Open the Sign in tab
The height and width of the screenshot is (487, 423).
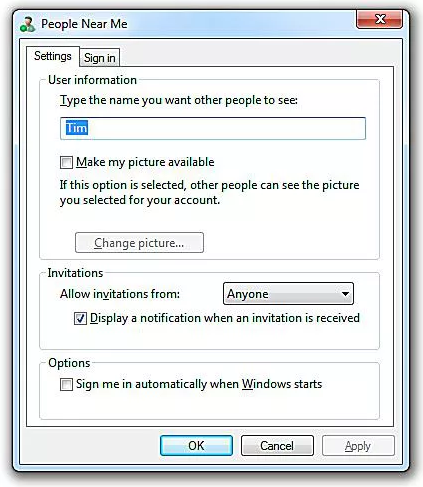pos(100,58)
